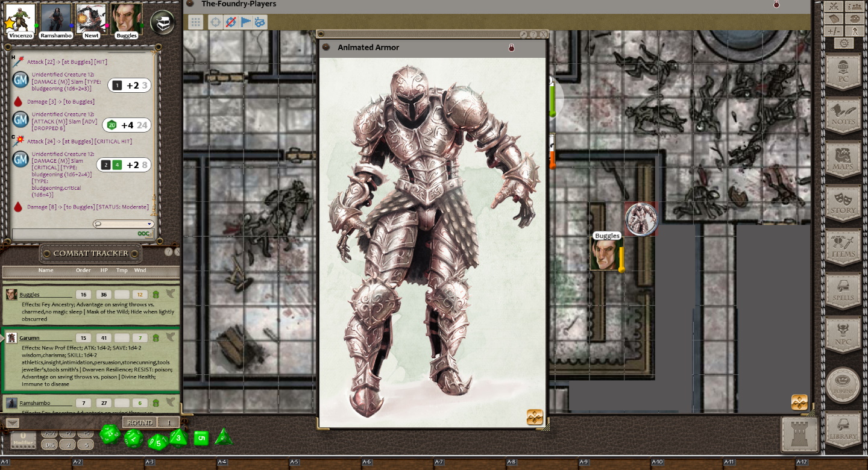The height and width of the screenshot is (470, 868).
Task: Pick the green d20 die
Action: click(x=110, y=434)
